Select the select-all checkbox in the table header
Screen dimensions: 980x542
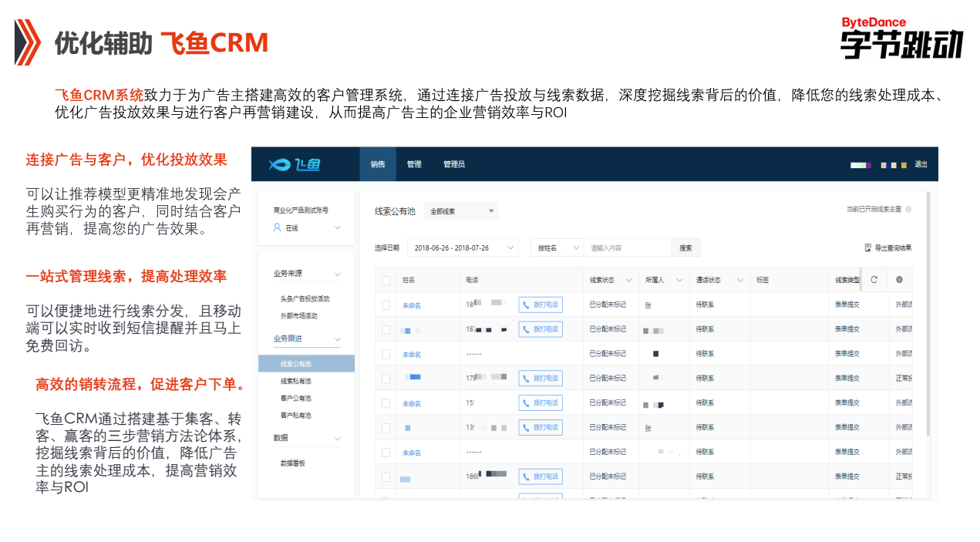386,280
